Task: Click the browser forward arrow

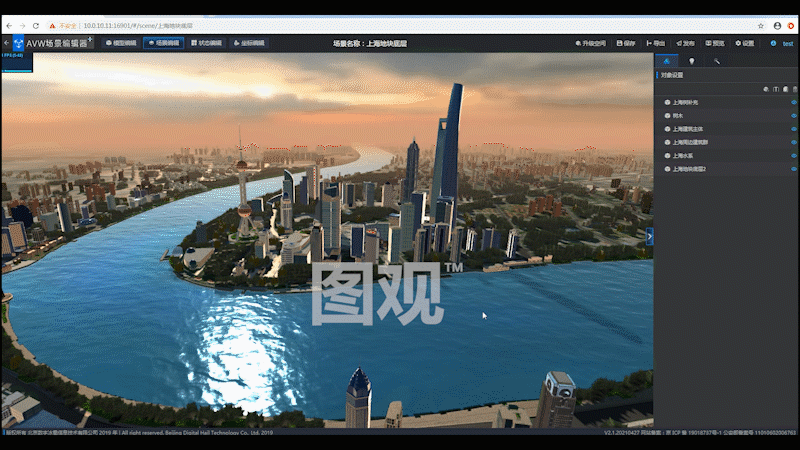Action: click(x=22, y=26)
